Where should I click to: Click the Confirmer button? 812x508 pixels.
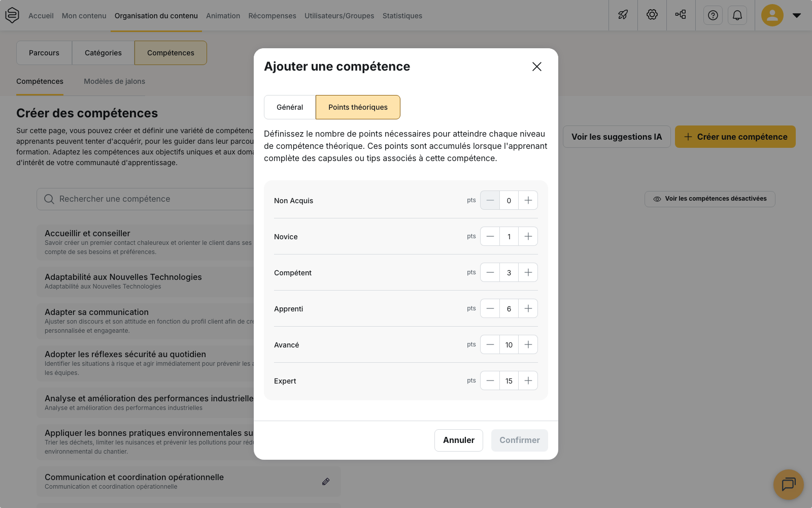coord(520,440)
